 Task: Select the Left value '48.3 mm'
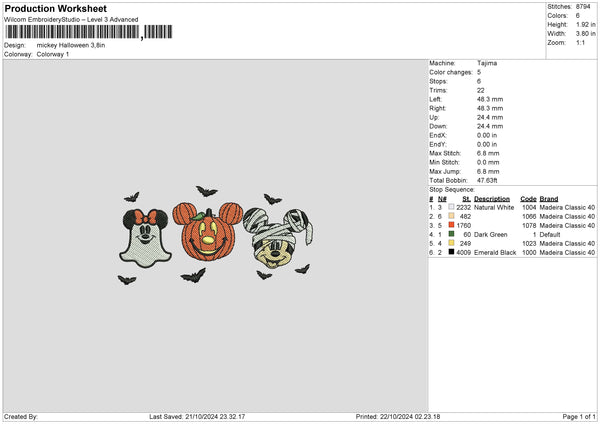(490, 99)
